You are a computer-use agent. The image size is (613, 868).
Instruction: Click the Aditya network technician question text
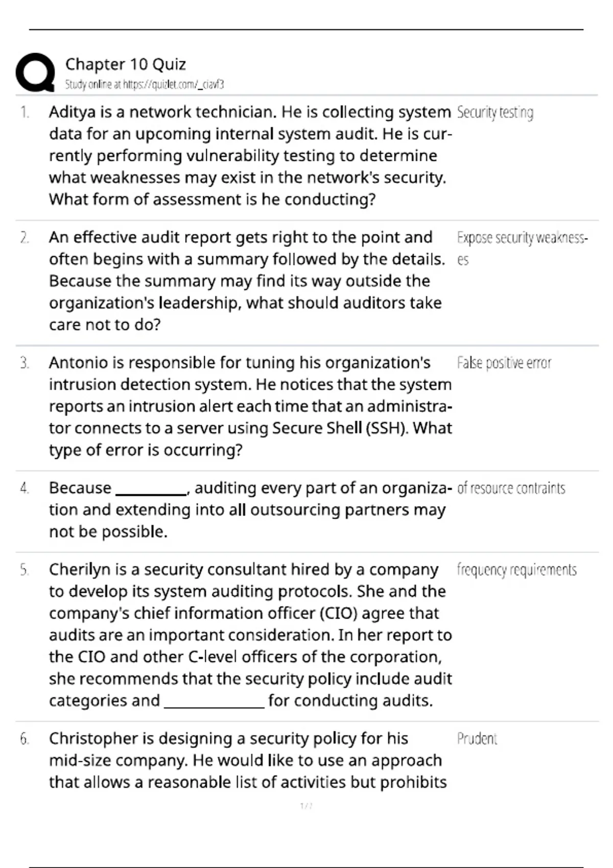click(x=250, y=155)
